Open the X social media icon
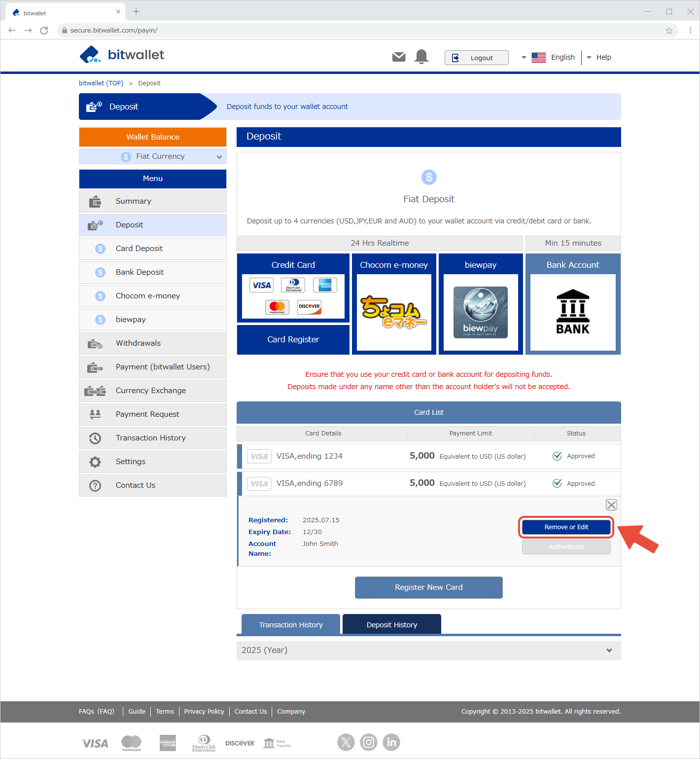This screenshot has height=759, width=700. pyautogui.click(x=346, y=742)
